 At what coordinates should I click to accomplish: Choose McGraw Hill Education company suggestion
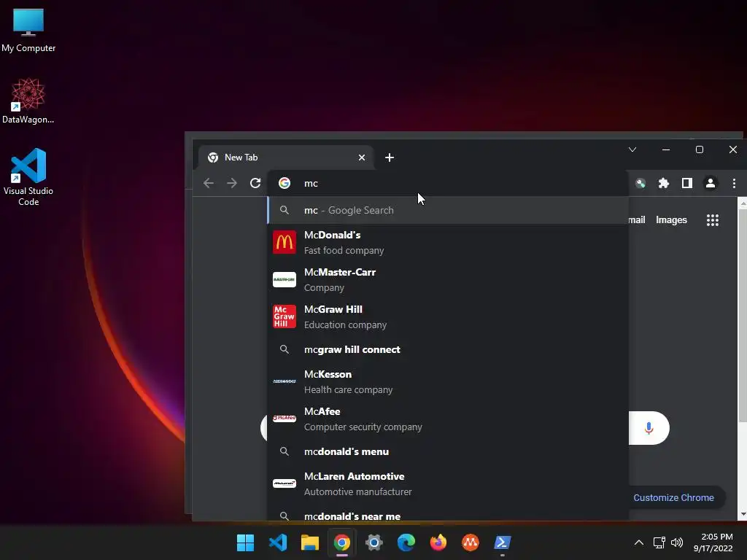pos(448,316)
